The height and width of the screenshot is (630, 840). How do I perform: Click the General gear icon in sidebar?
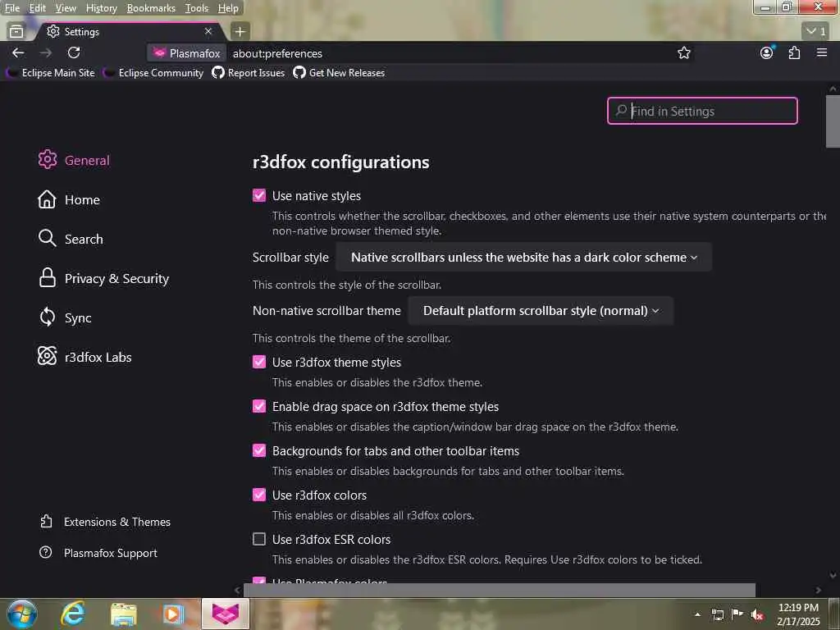(47, 160)
